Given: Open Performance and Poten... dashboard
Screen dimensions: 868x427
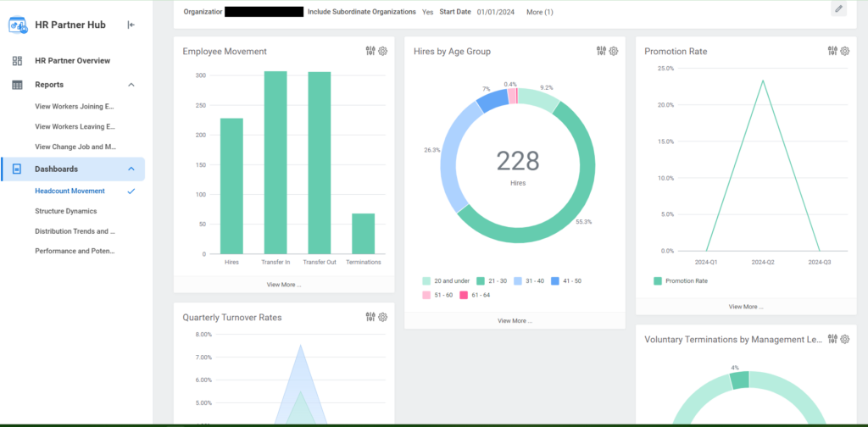Looking at the screenshot, I should coord(75,251).
